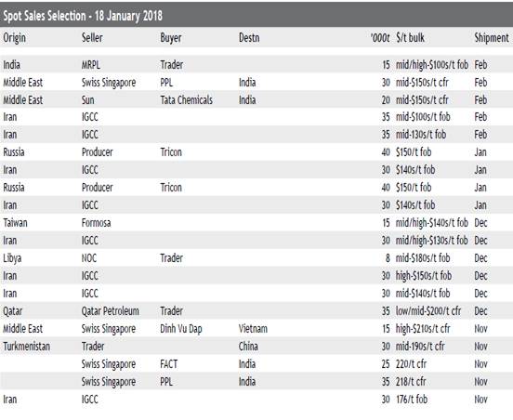Click the China destination cell
The image size is (513, 420).
coord(248,347)
